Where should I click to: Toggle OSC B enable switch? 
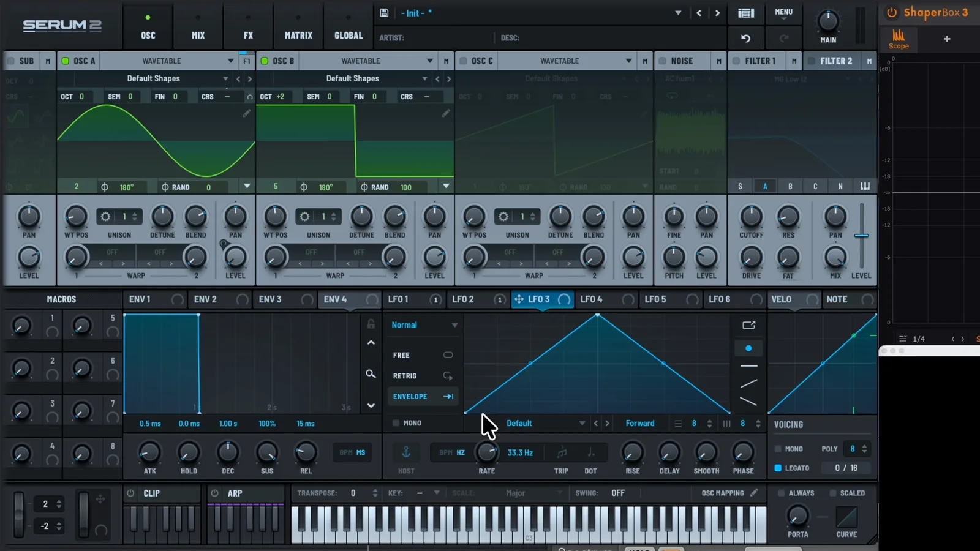coord(265,61)
